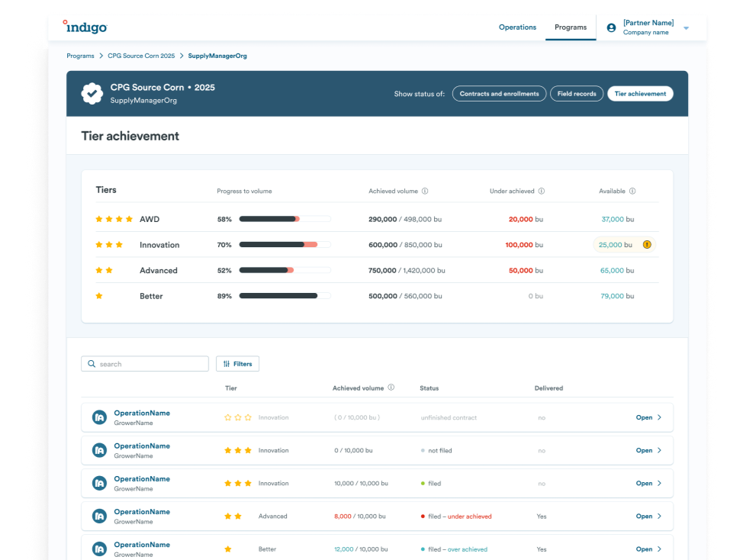Click operation icon in 10,000 / 10,000 bu row

click(99, 483)
